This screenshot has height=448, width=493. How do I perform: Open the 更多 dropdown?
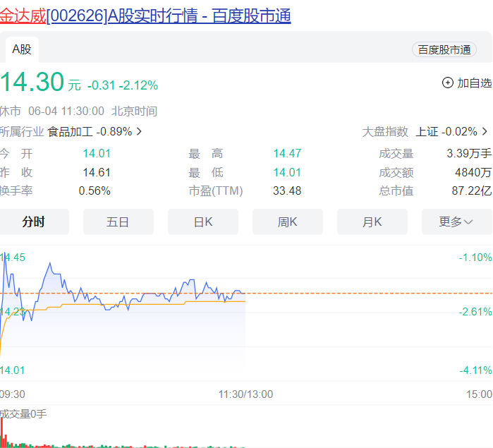tap(457, 222)
